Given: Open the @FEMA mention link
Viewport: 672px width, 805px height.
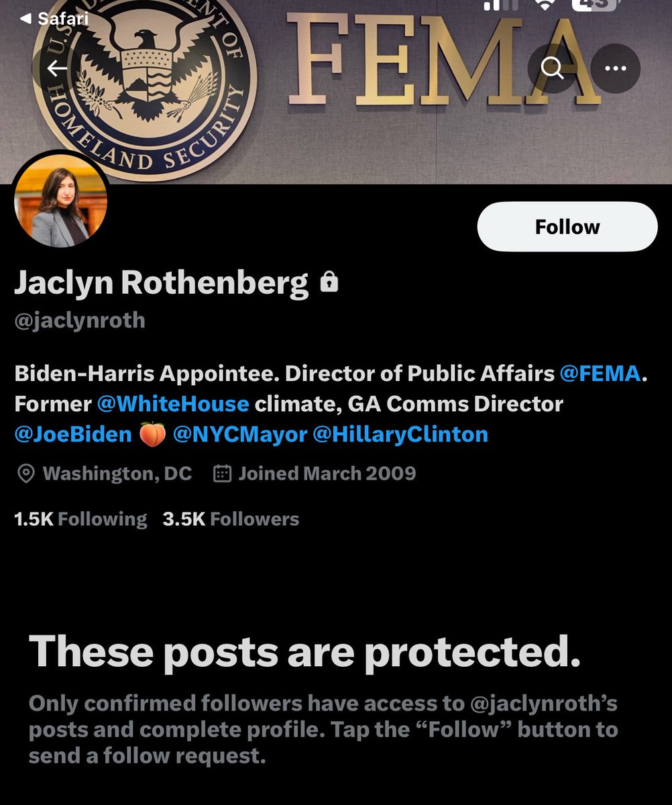Looking at the screenshot, I should (x=600, y=374).
